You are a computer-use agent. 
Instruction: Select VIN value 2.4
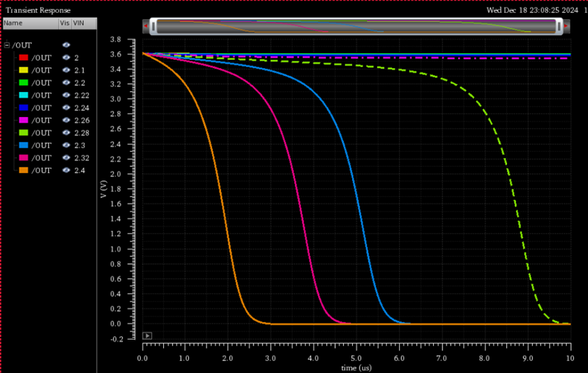tap(80, 170)
